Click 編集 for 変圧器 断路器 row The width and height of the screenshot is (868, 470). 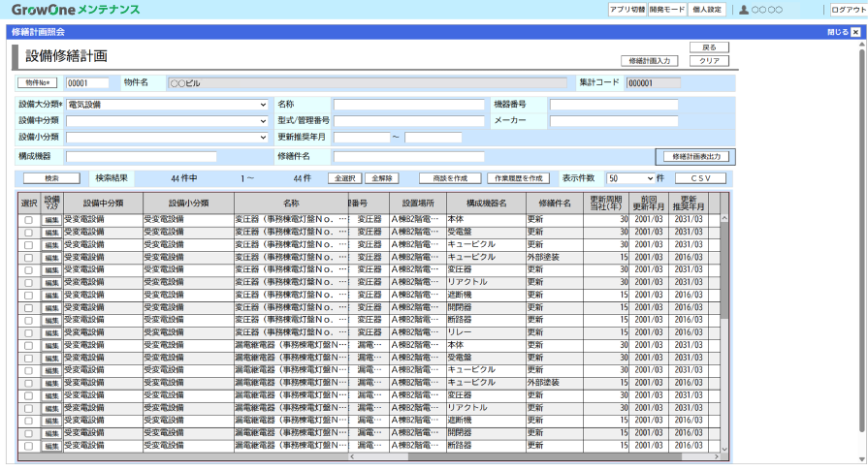pyautogui.click(x=51, y=321)
